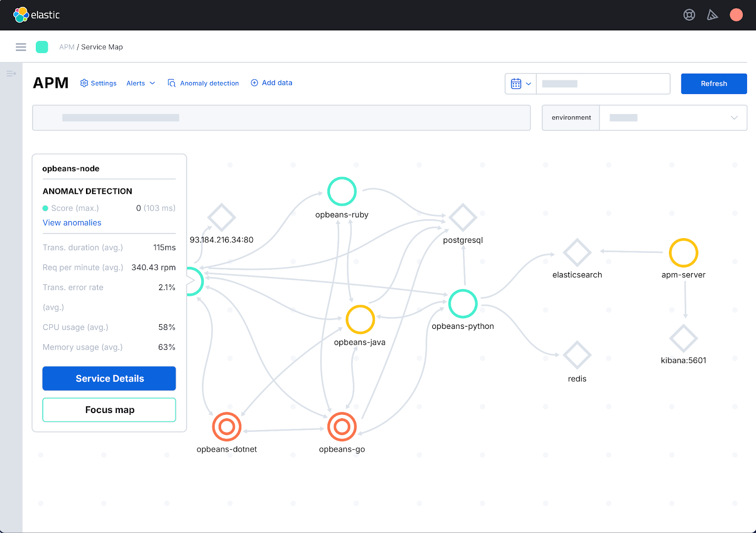
Task: Select the opbeans-ruby service node
Action: tap(342, 191)
